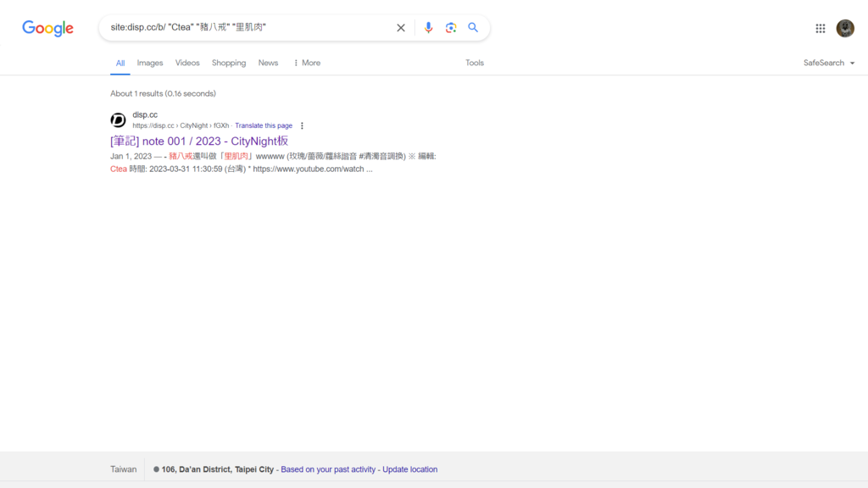
Task: Expand the SafeSearch dropdown
Action: [x=829, y=63]
